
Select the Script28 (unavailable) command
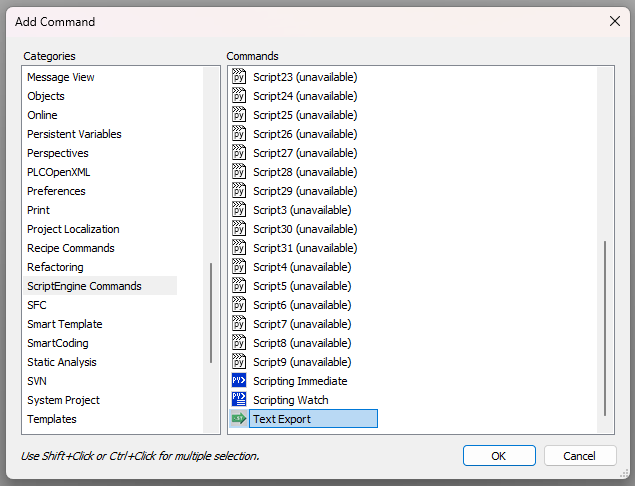coord(304,172)
